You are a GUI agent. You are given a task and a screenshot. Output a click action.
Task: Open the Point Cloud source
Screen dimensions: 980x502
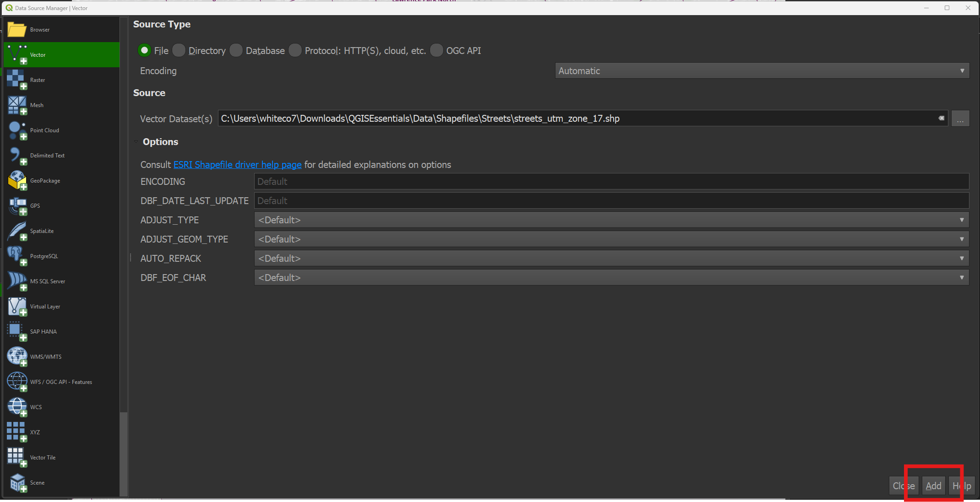click(61, 130)
